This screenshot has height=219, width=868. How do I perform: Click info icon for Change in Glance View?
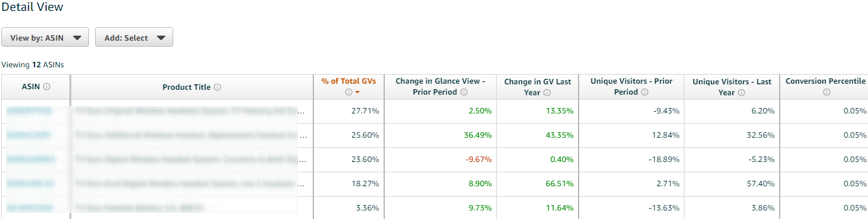tap(463, 92)
